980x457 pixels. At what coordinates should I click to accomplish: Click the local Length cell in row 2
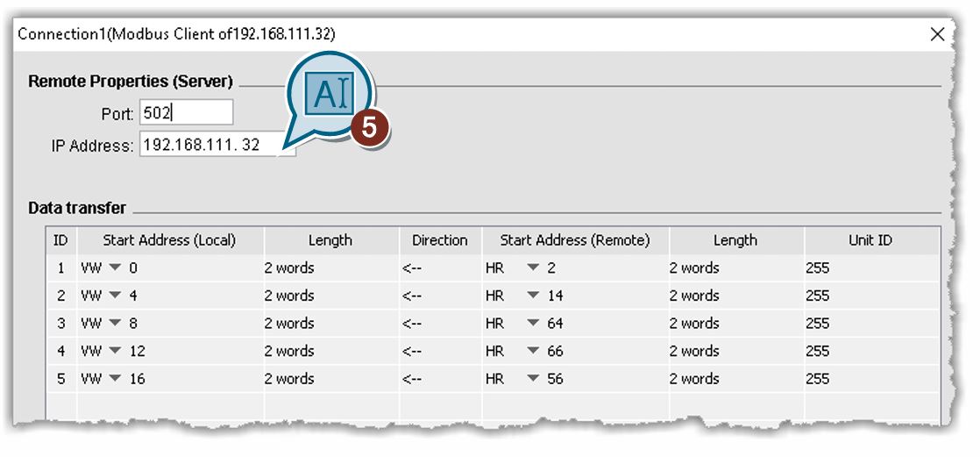click(x=330, y=296)
